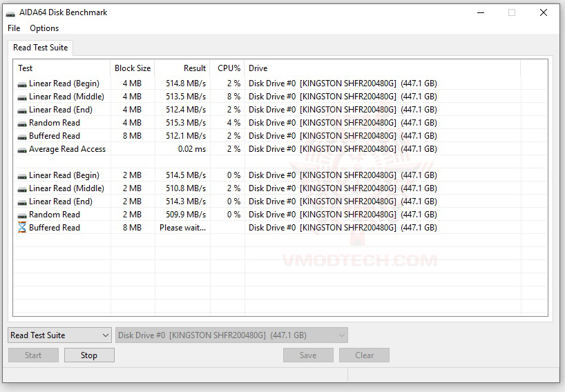Click the Random Read label in 509.9 MB/s row

55,215
